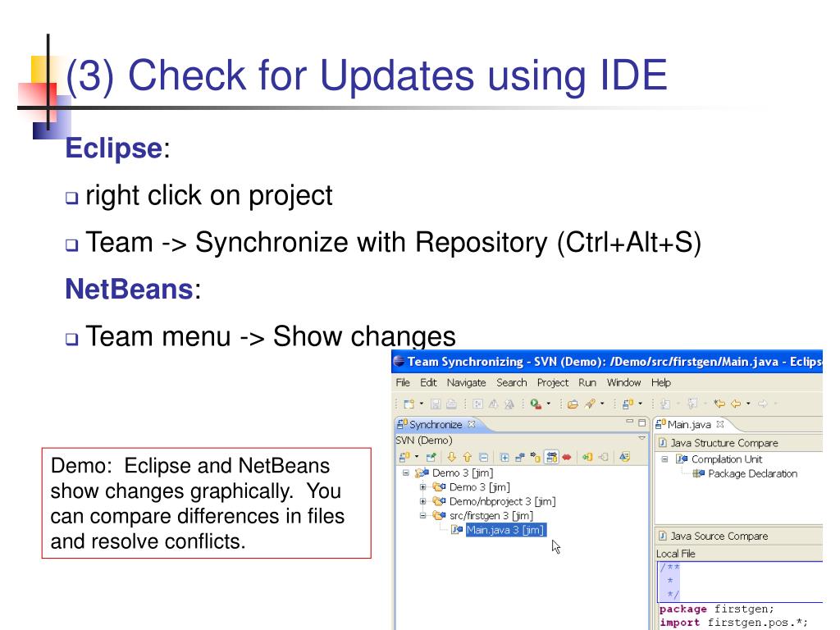
Task: Select Package Declaration in structure compare
Action: click(x=752, y=473)
